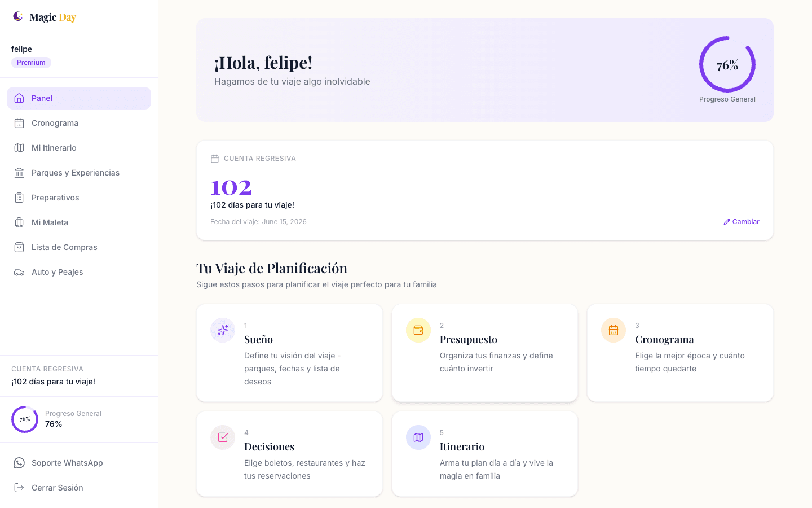812x508 pixels.
Task: Click the 102 countdown number
Action: point(231,187)
